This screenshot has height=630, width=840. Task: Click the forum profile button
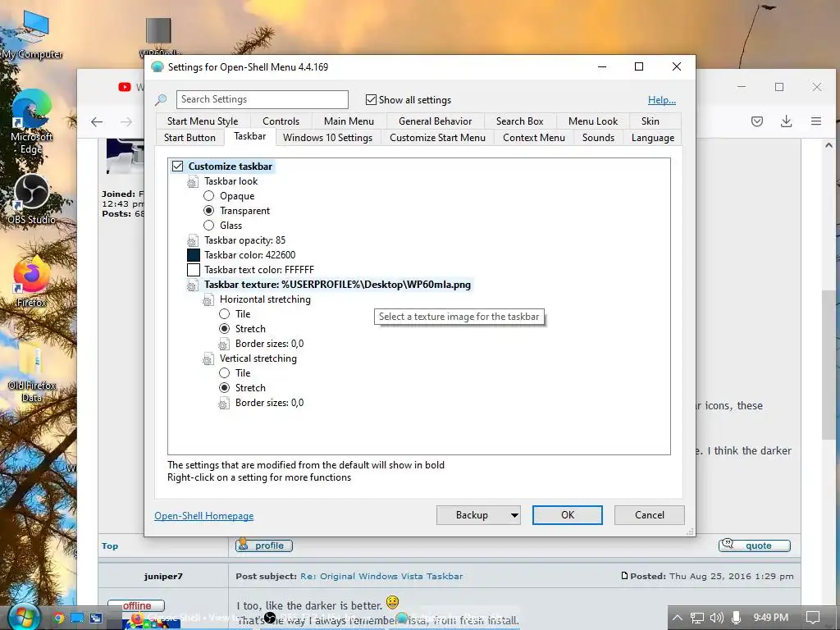pos(264,546)
